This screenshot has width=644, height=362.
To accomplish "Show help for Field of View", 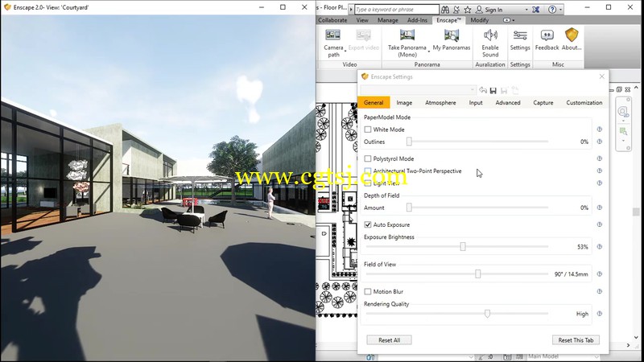I will (599, 274).
